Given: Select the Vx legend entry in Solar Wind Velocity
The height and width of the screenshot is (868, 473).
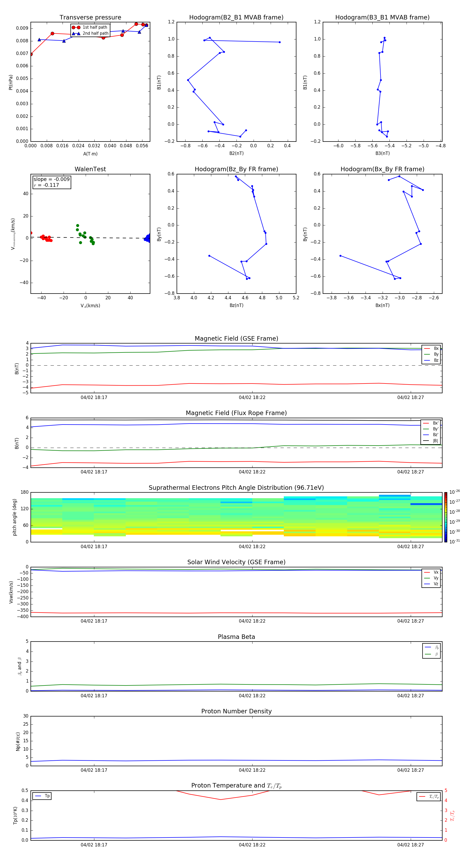Looking at the screenshot, I should pyautogui.click(x=431, y=572).
